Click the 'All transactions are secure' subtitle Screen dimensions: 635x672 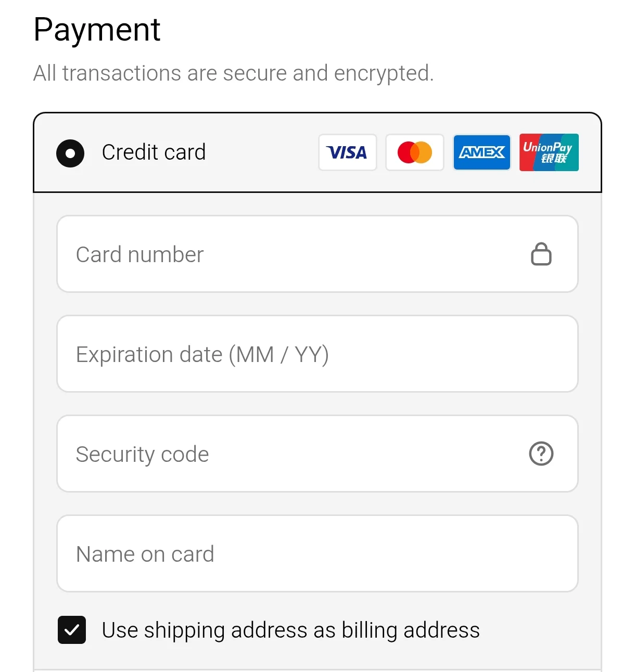tap(233, 73)
